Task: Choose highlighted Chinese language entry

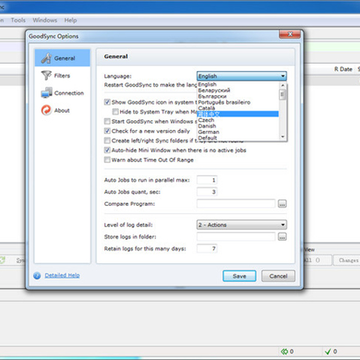Action: pos(238,114)
